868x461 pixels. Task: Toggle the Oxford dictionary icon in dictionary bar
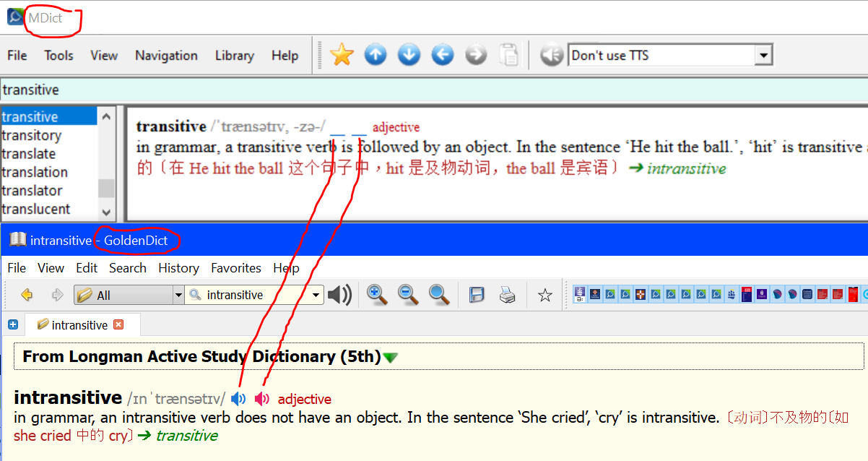[807, 294]
